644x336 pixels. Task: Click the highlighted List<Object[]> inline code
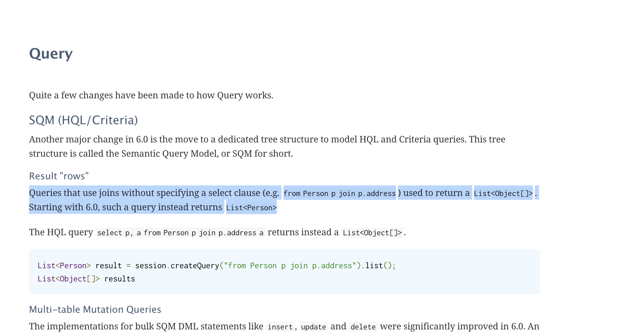coord(503,193)
